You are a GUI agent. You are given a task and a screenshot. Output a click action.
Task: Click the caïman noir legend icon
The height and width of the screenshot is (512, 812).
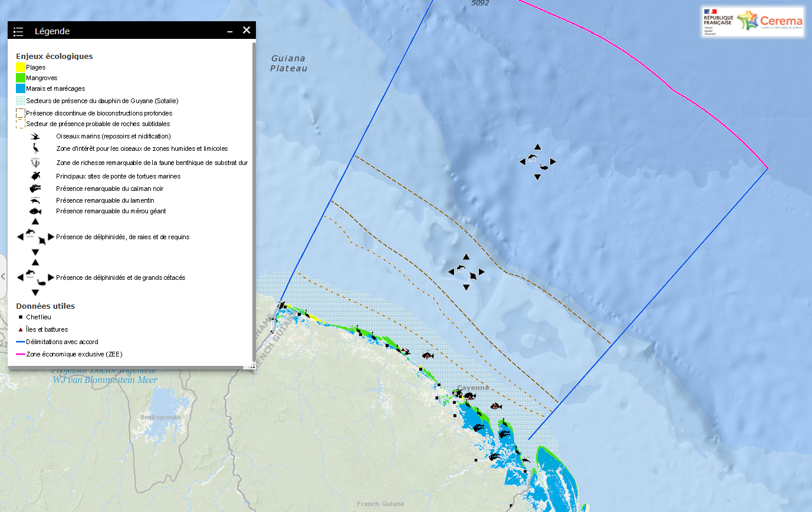click(35, 189)
